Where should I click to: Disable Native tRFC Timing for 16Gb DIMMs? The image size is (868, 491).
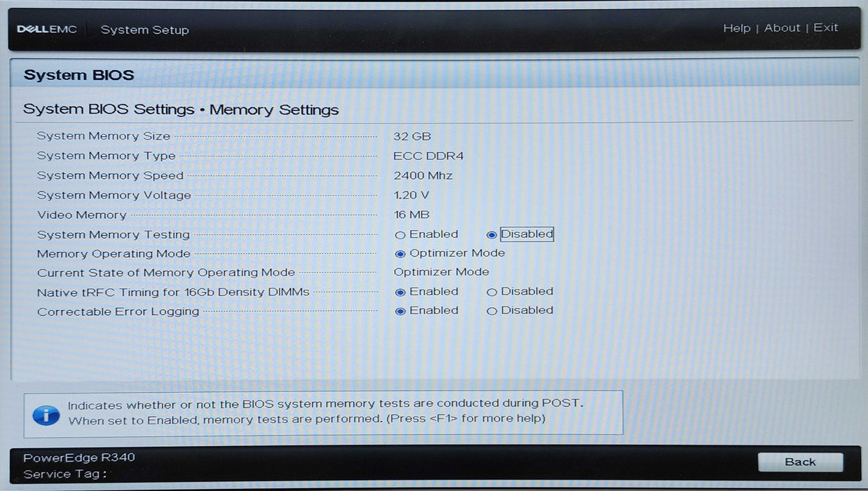[x=491, y=292]
